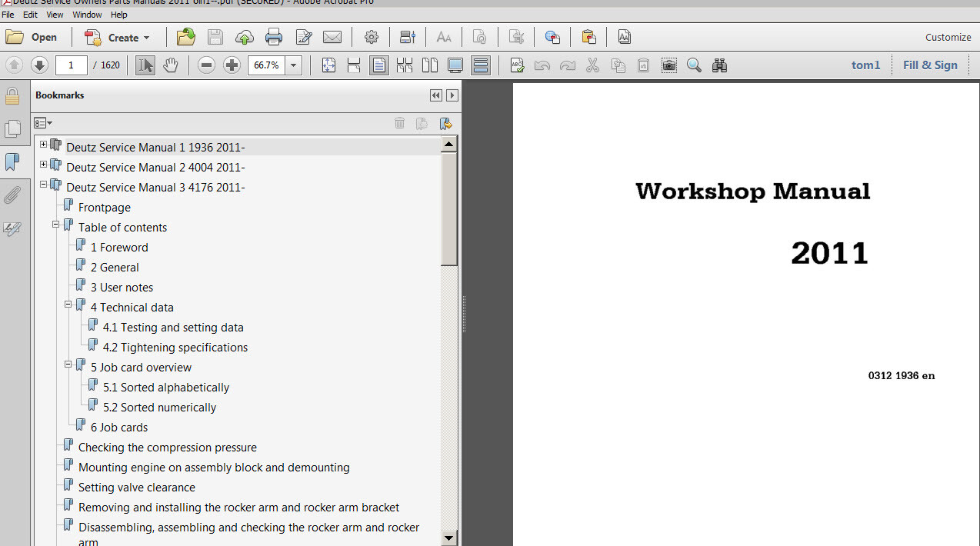Collapse the Technical data bookmark
Viewport: 980px width, 546px height.
click(x=68, y=305)
